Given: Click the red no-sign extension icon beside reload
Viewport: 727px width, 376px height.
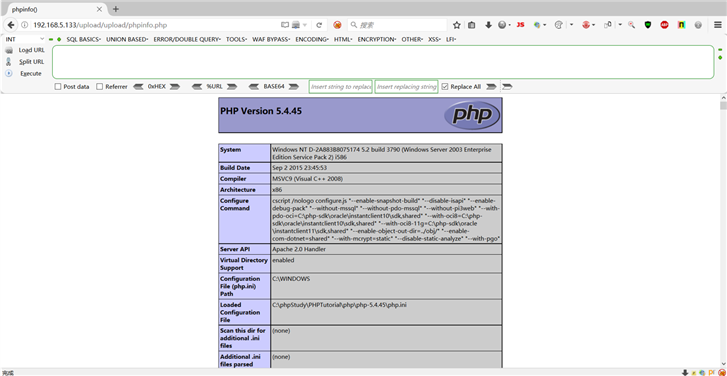Looking at the screenshot, I should pyautogui.click(x=338, y=25).
